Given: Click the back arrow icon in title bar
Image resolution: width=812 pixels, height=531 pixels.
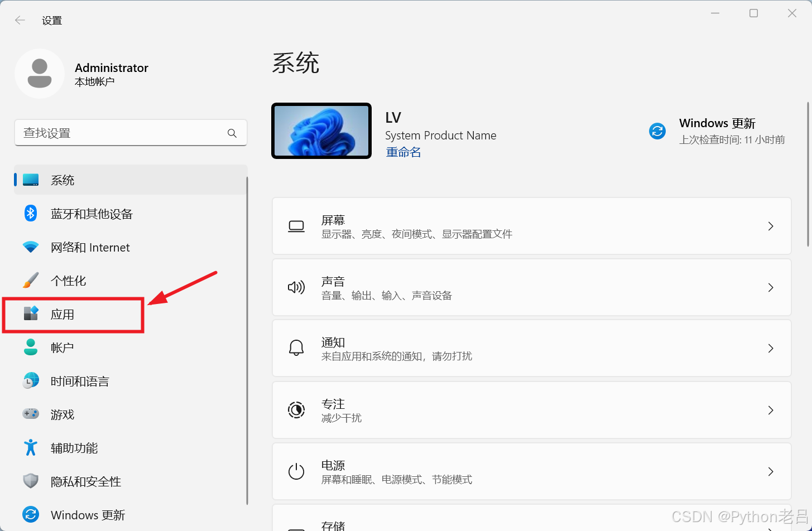Looking at the screenshot, I should click(20, 20).
